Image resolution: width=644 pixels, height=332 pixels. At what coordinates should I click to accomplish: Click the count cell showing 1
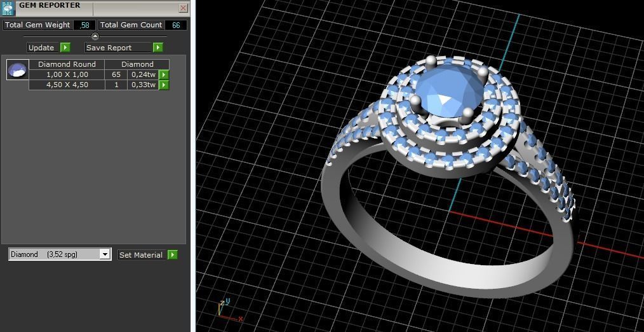point(116,85)
